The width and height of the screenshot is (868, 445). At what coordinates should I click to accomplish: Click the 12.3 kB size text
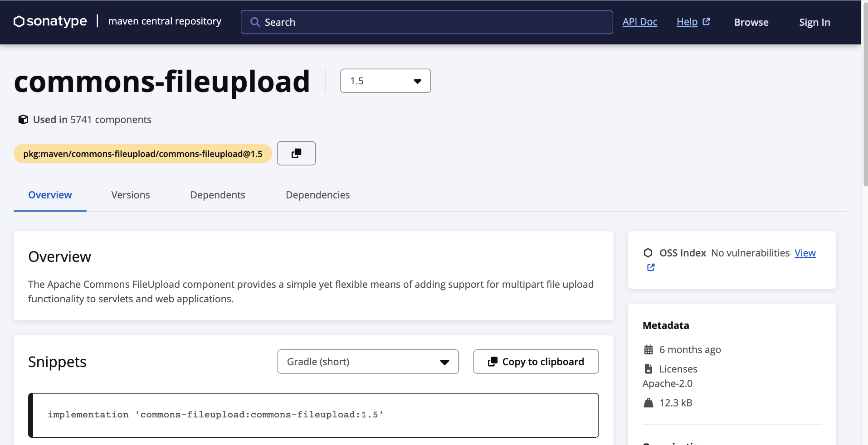(x=676, y=403)
